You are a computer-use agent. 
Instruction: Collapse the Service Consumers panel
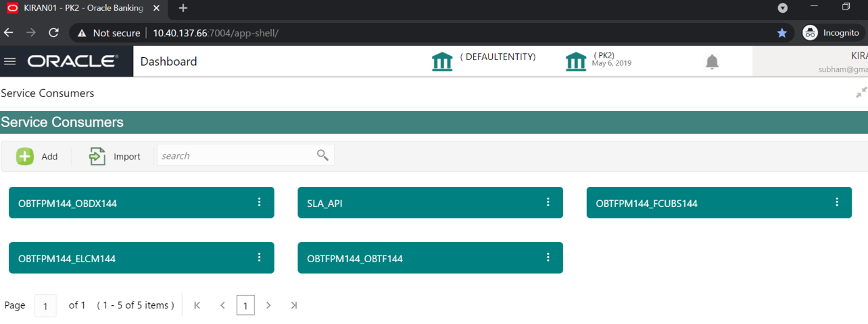click(861, 92)
